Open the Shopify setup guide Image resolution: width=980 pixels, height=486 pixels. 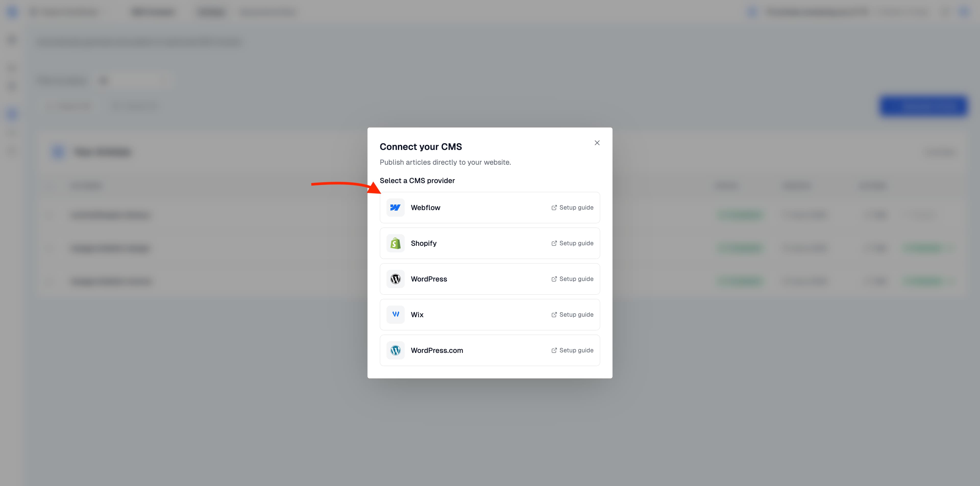[572, 243]
